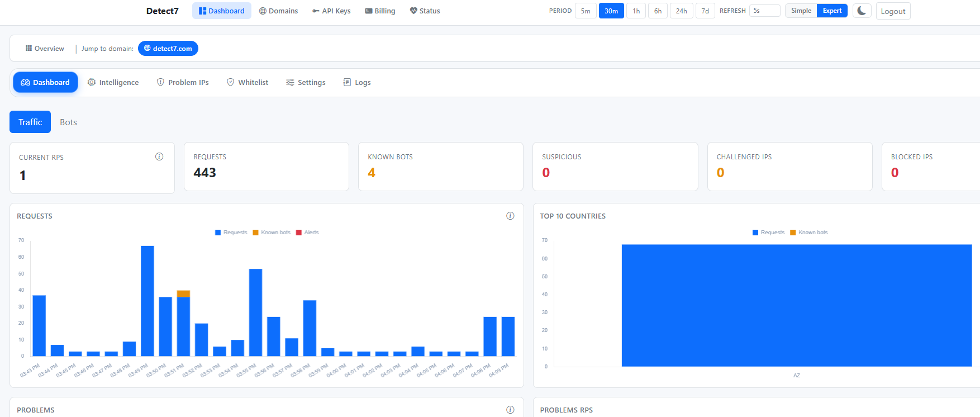The image size is (980, 417).
Task: Open the Domains page
Action: pyautogui.click(x=278, y=11)
